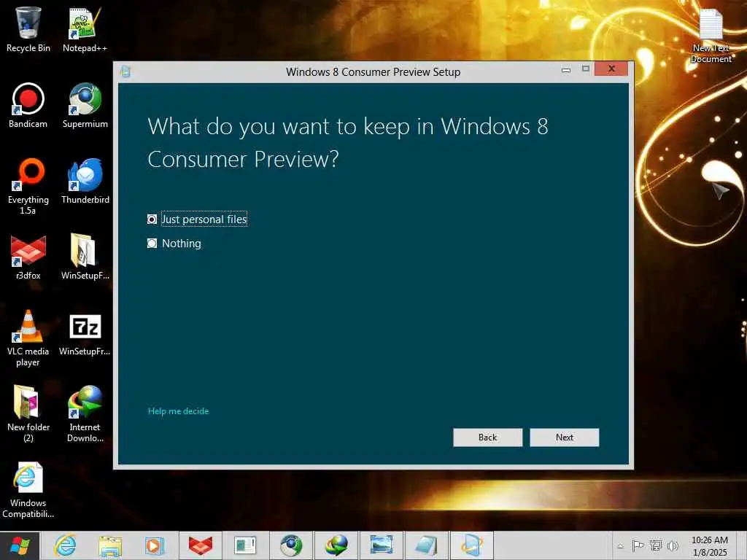Switch to Internet Download Manager on taskbar
Image resolution: width=747 pixels, height=560 pixels.
pyautogui.click(x=336, y=545)
